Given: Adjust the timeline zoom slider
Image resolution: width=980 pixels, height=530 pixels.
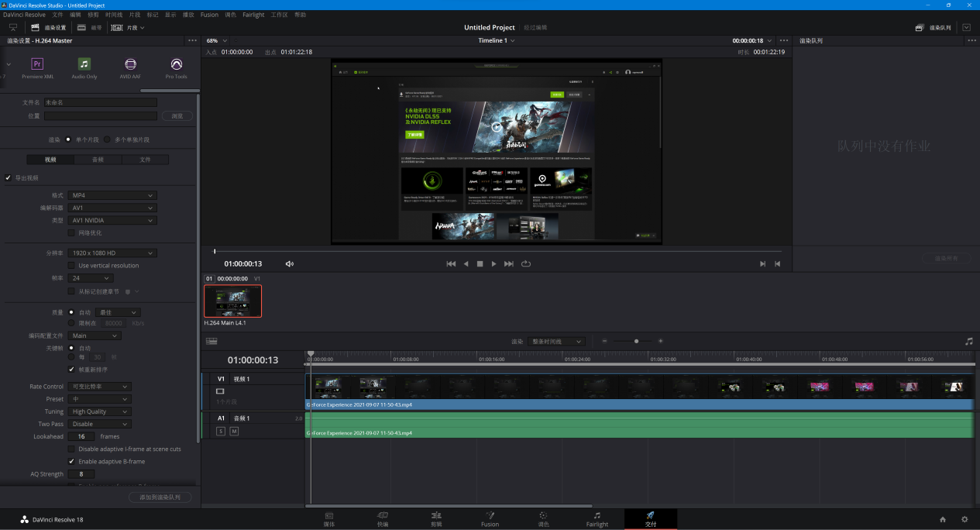Looking at the screenshot, I should point(636,341).
